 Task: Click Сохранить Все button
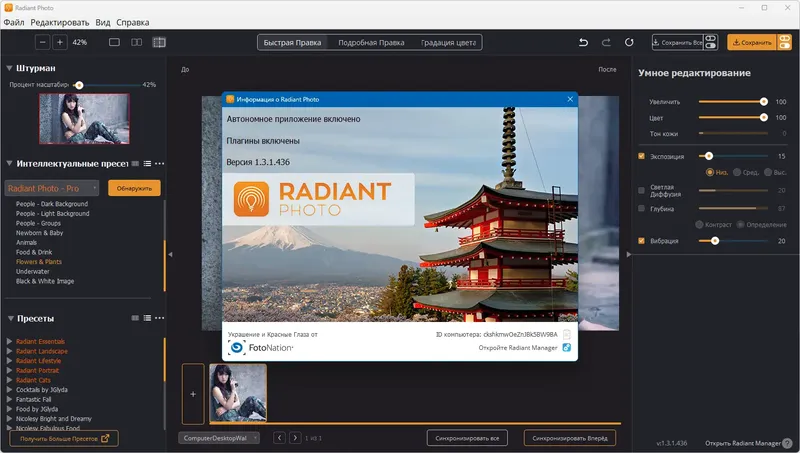pyautogui.click(x=678, y=42)
